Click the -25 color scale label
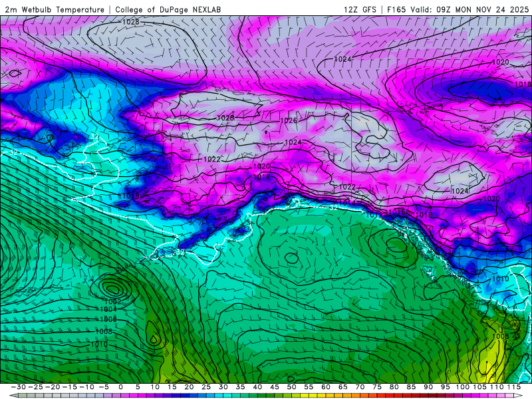The image size is (532, 399). (x=36, y=387)
